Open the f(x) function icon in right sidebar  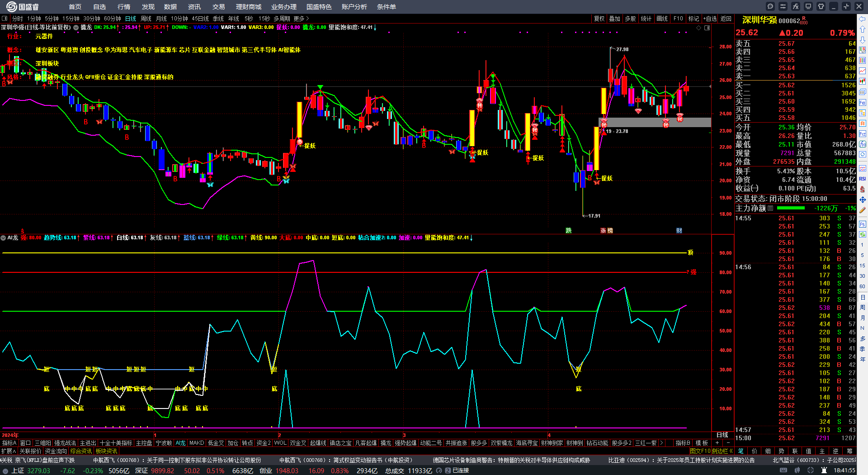click(863, 144)
